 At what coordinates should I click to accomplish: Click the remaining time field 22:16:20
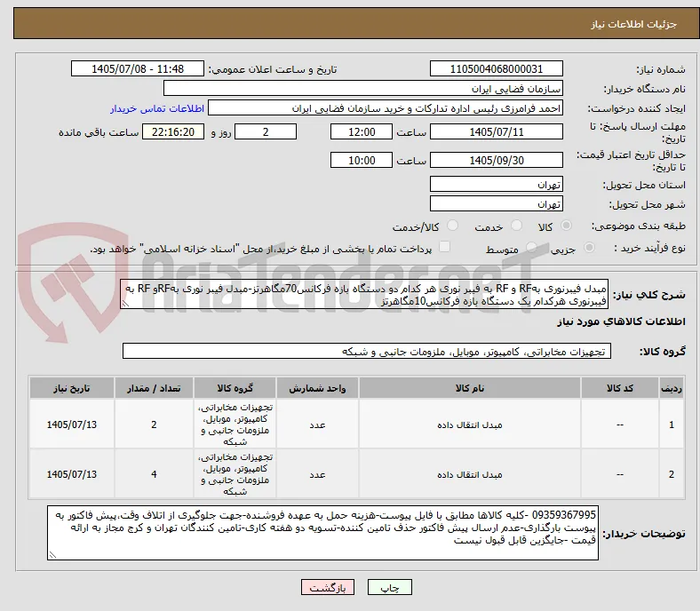173,131
